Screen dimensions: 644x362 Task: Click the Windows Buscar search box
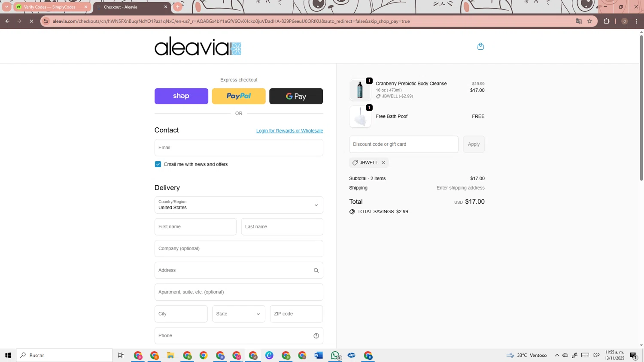(x=64, y=355)
